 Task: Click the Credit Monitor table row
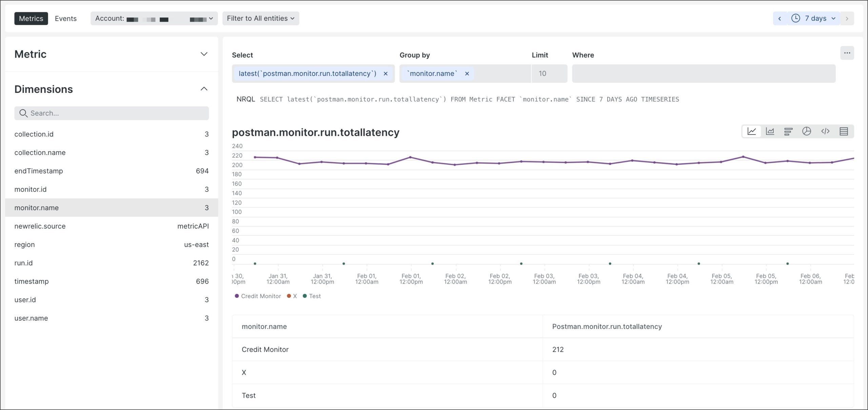tap(543, 349)
